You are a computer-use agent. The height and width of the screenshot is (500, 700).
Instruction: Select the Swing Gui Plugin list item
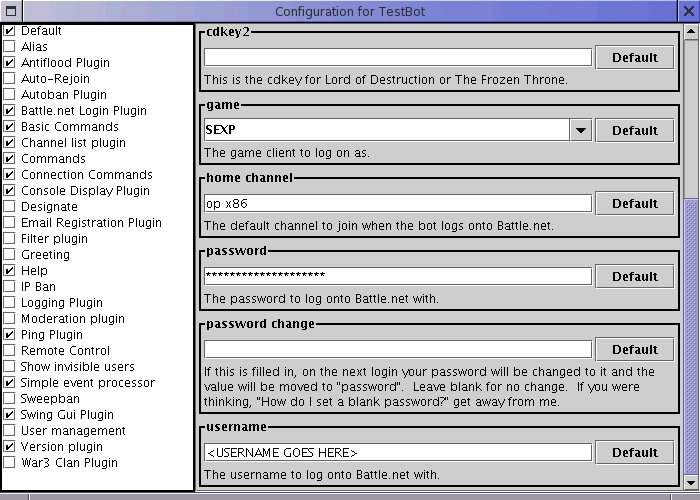67,415
